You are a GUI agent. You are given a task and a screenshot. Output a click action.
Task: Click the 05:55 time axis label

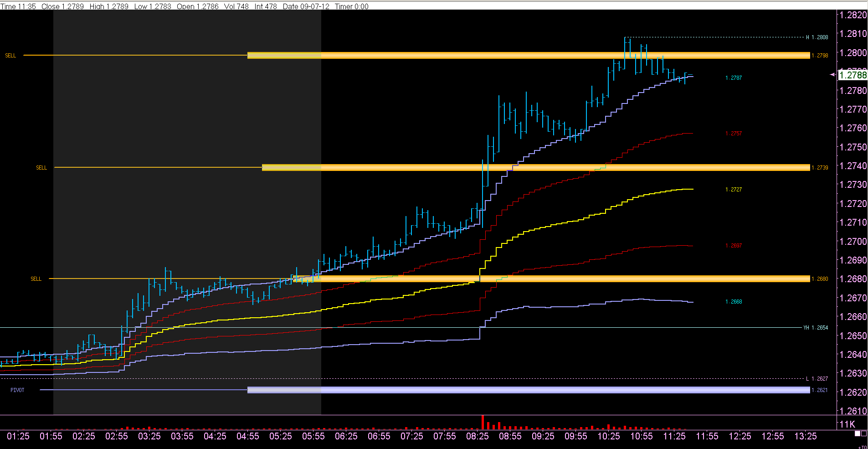[x=313, y=436]
